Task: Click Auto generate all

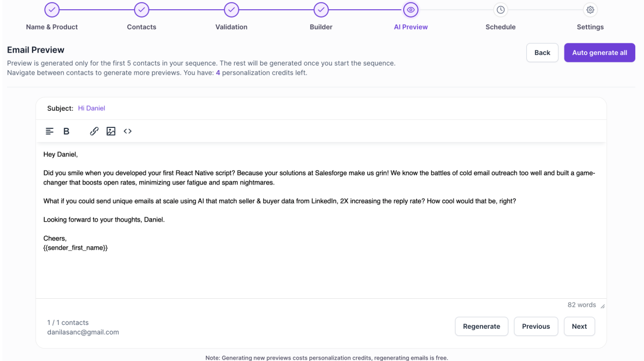Action: (x=599, y=52)
